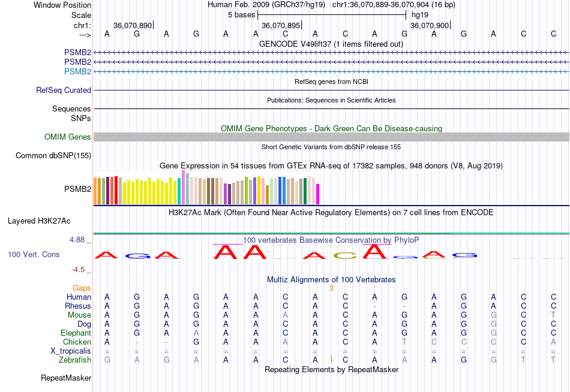Click the 4.88 conservation maximum value
Screen dimensions: 570x392
tap(77, 240)
